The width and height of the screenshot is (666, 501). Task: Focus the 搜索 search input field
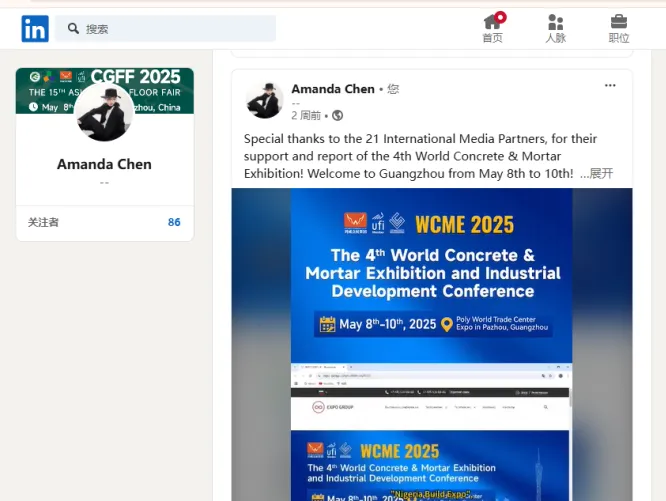[x=166, y=28]
